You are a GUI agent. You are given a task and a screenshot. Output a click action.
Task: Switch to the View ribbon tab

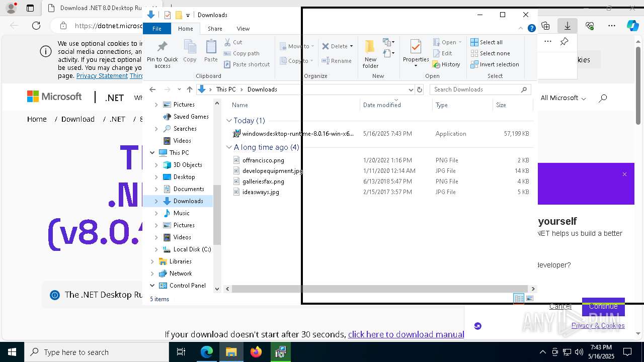click(243, 29)
